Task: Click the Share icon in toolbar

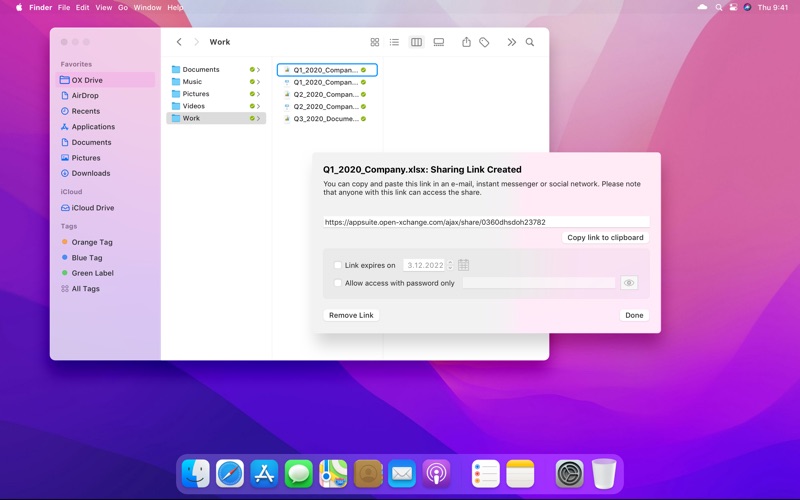Action: coord(466,42)
